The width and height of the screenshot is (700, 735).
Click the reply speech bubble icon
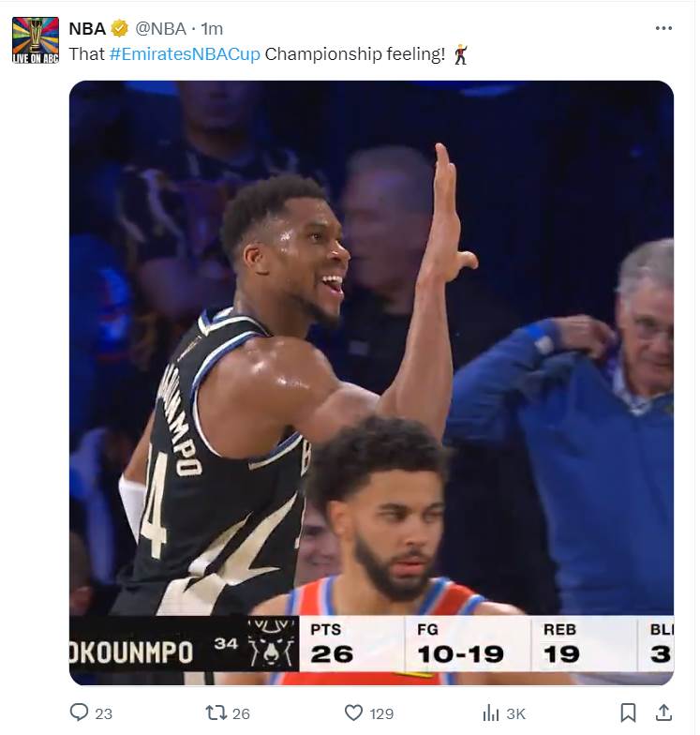click(x=79, y=712)
